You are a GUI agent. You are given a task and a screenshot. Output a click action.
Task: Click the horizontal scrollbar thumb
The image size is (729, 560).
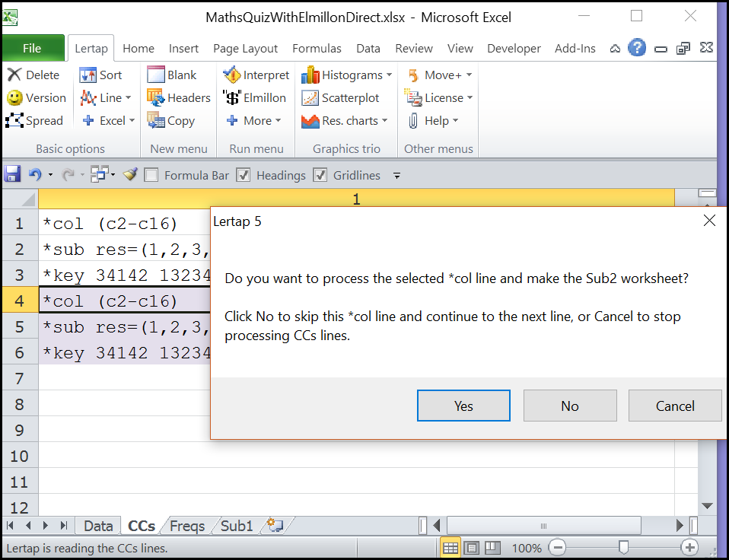click(x=543, y=526)
